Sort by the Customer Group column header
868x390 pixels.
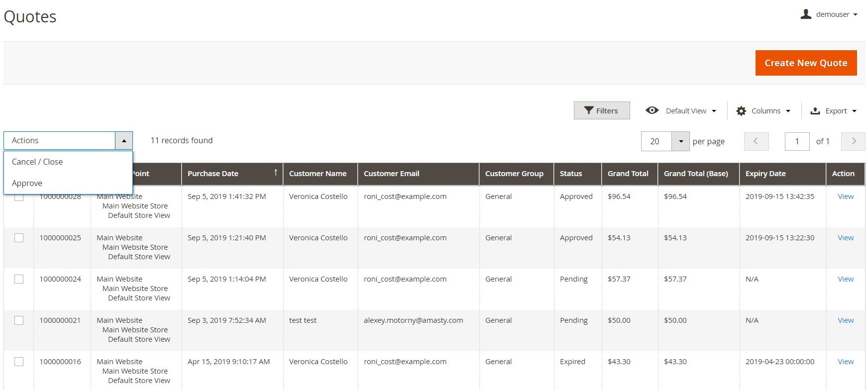click(516, 174)
